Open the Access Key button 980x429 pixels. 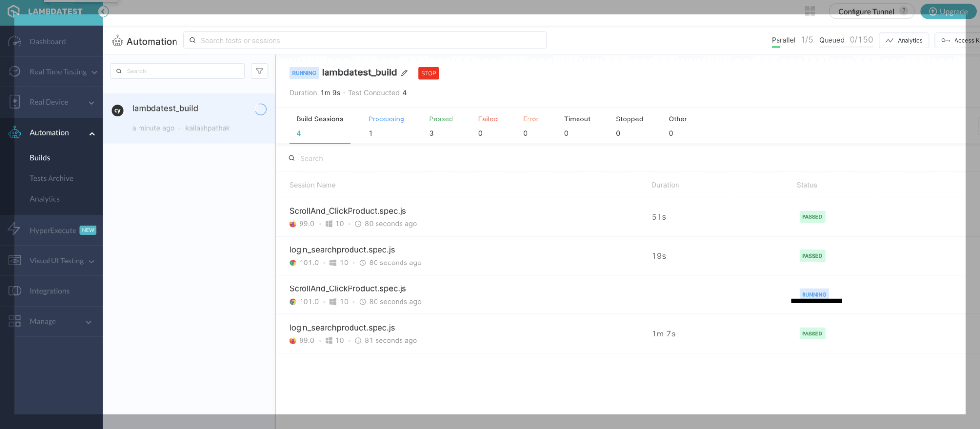957,40
